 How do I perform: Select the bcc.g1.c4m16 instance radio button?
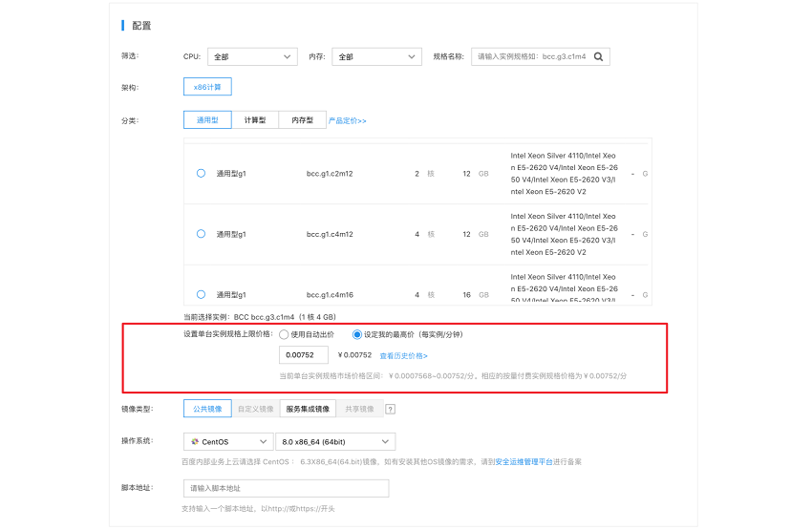click(201, 294)
